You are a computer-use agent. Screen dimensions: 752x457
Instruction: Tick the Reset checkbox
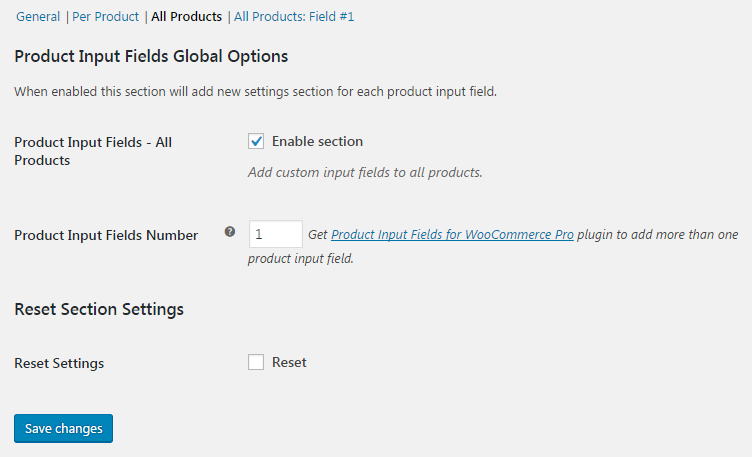(256, 362)
